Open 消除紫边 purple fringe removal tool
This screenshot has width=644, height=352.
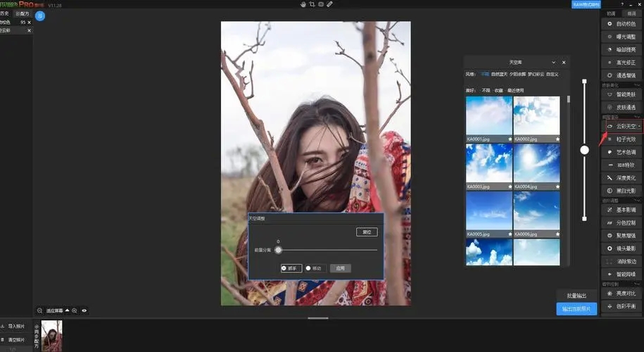[621, 261]
